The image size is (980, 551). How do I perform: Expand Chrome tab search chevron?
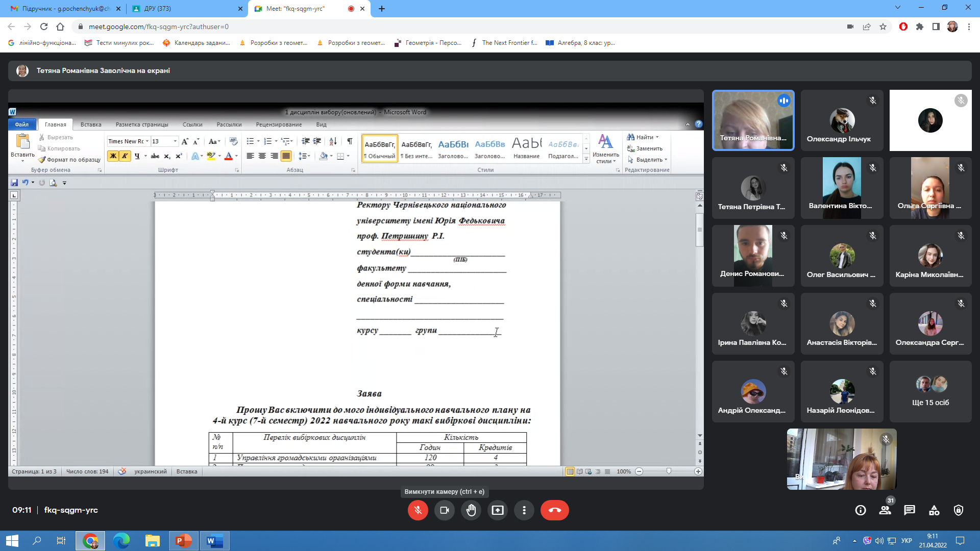point(898,8)
